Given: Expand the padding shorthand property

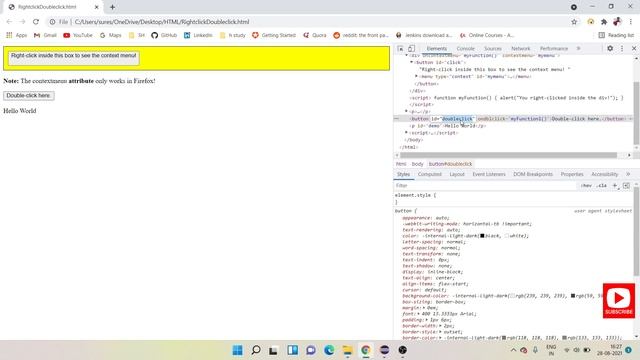Looking at the screenshot, I should point(427,320).
